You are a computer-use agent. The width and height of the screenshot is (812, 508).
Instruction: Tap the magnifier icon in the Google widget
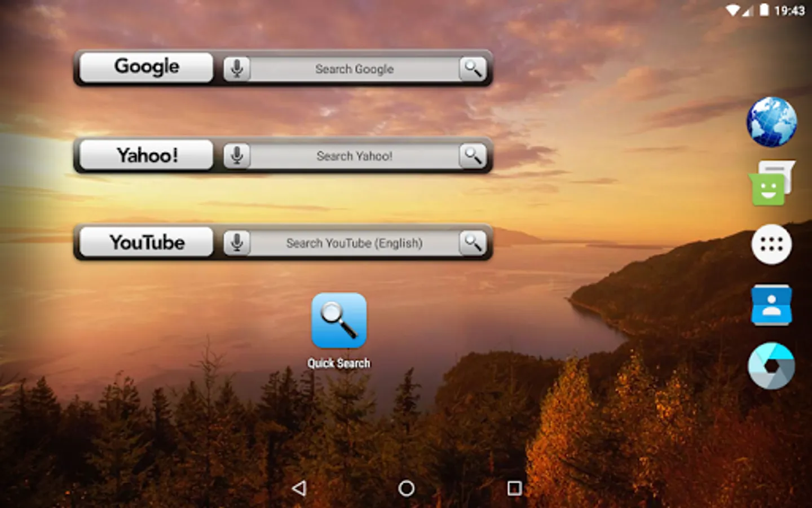pyautogui.click(x=473, y=69)
